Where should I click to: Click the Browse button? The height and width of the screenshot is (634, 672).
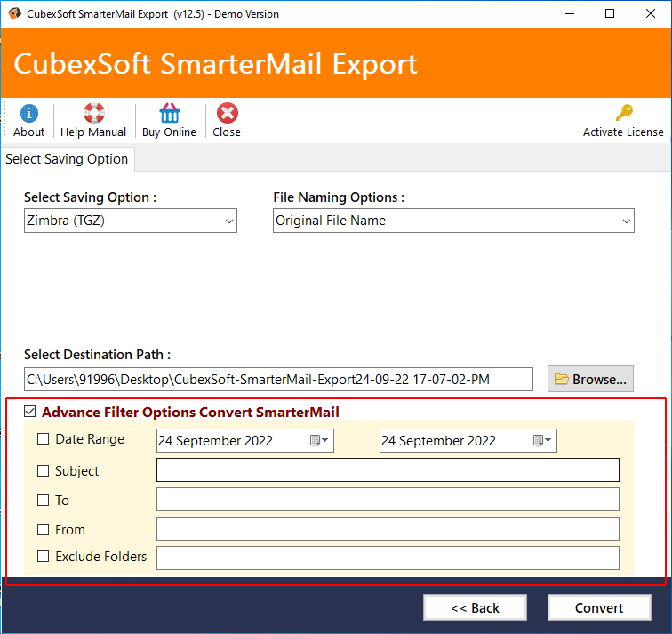pos(590,379)
